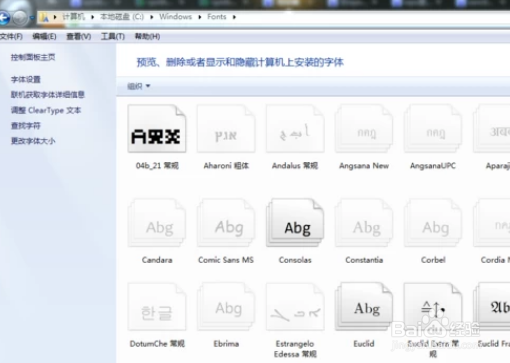Click 计算机 in the address path
This screenshot has height=363, width=510.
74,17
